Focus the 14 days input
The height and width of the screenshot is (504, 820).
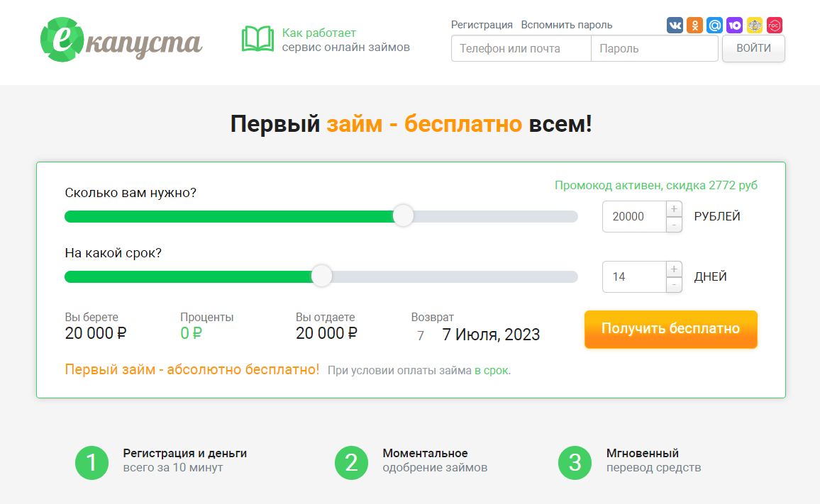click(x=634, y=276)
